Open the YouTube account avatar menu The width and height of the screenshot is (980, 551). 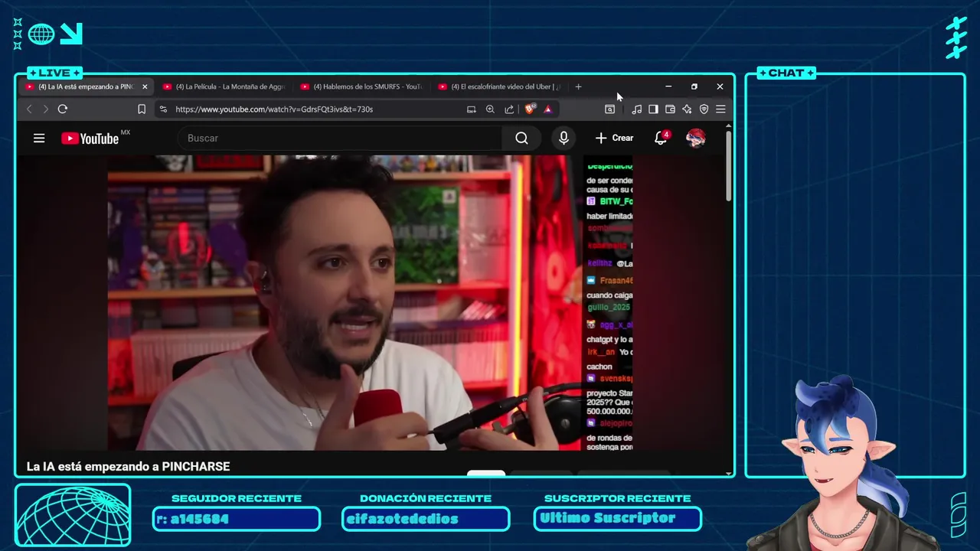pyautogui.click(x=695, y=139)
